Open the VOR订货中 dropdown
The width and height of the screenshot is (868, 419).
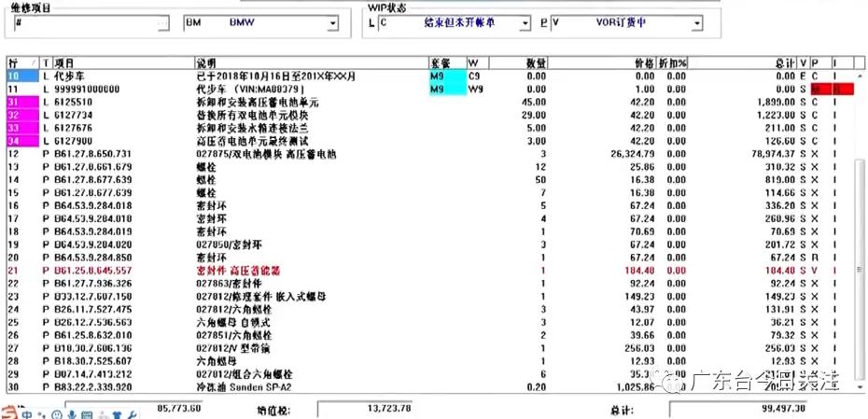click(x=696, y=22)
